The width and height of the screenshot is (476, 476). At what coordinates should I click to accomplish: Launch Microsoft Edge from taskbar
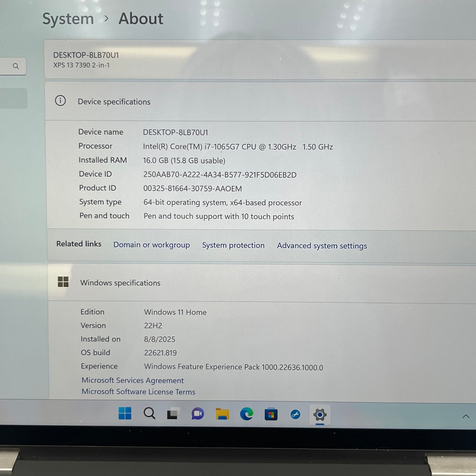[x=247, y=414]
